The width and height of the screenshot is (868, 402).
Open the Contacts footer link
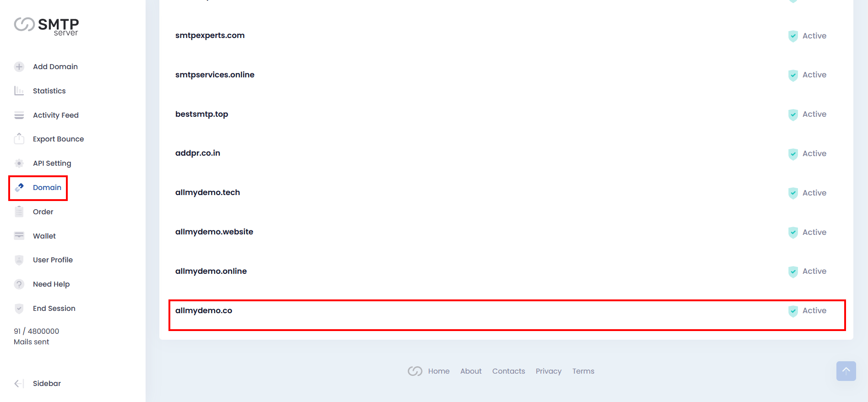[508, 371]
